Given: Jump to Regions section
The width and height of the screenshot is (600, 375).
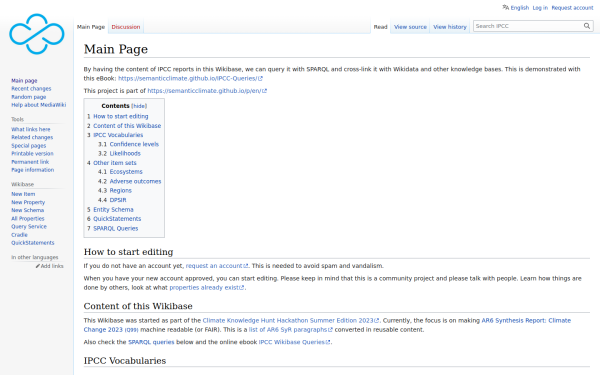Looking at the screenshot, I should pos(121,191).
